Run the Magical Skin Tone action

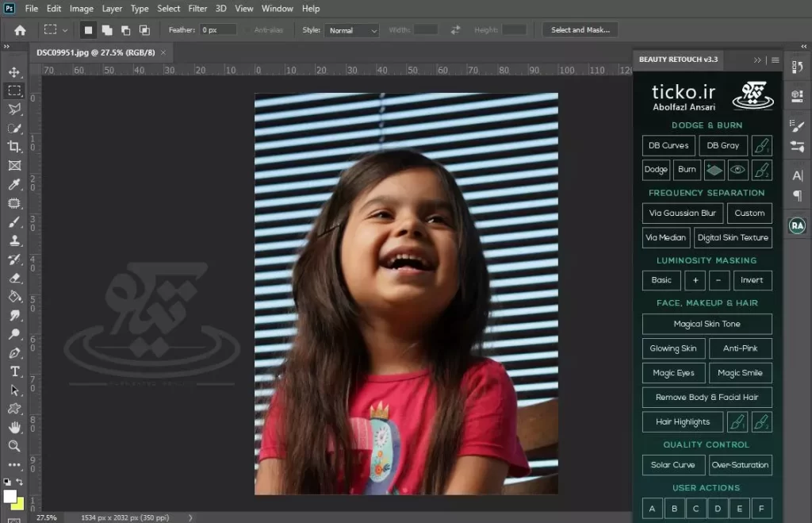point(707,324)
